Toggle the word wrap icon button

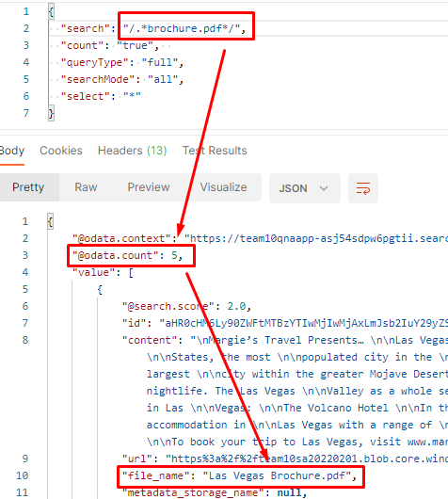[x=363, y=188]
